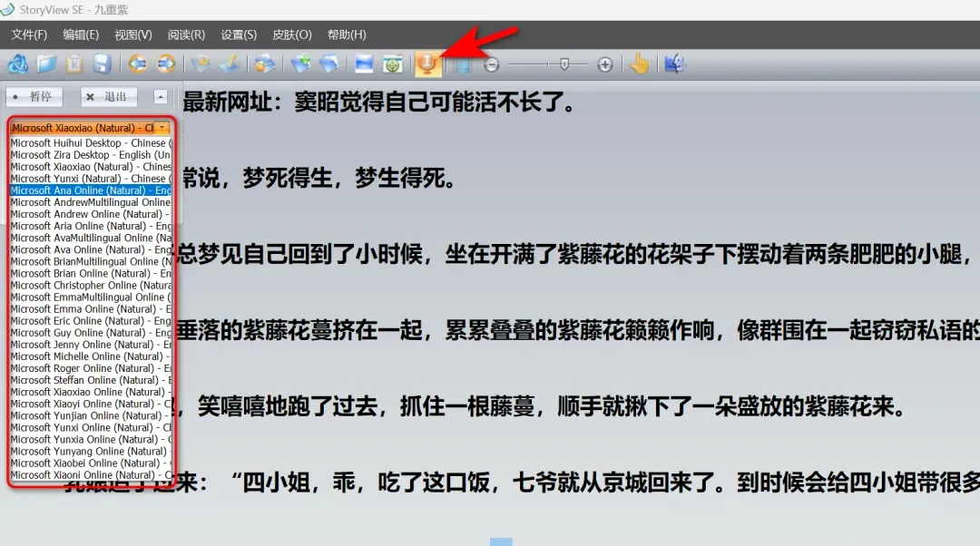Click the Mac Finder face icon

click(673, 63)
